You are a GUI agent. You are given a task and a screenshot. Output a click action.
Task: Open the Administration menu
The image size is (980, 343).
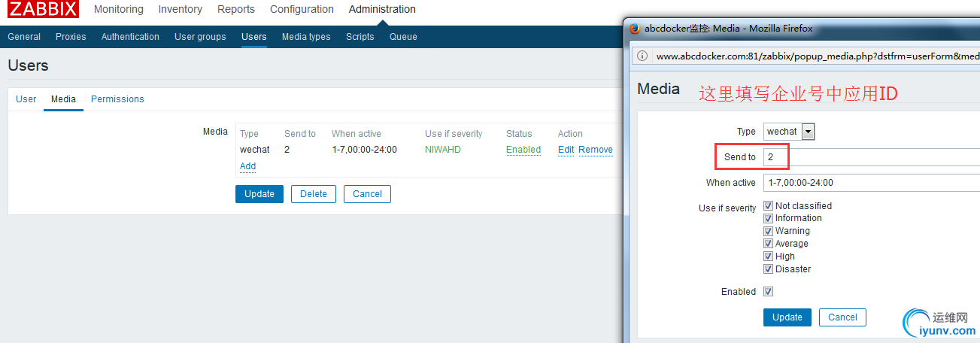382,9
